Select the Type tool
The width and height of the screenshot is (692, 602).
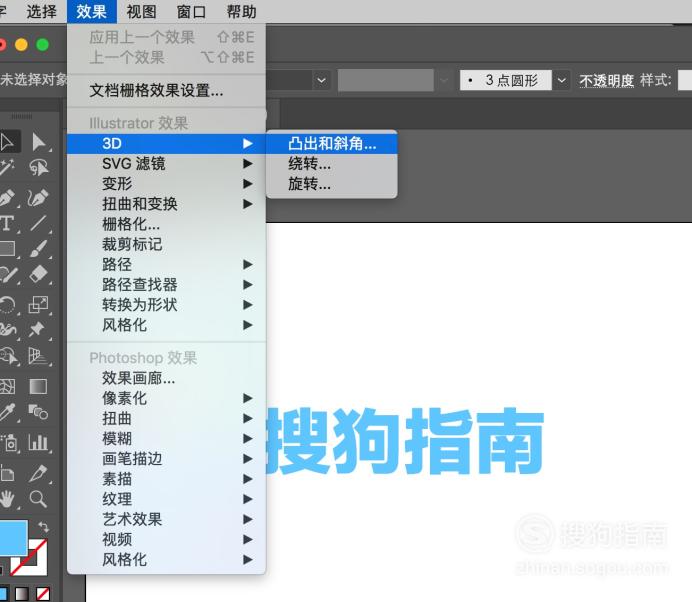pos(6,223)
